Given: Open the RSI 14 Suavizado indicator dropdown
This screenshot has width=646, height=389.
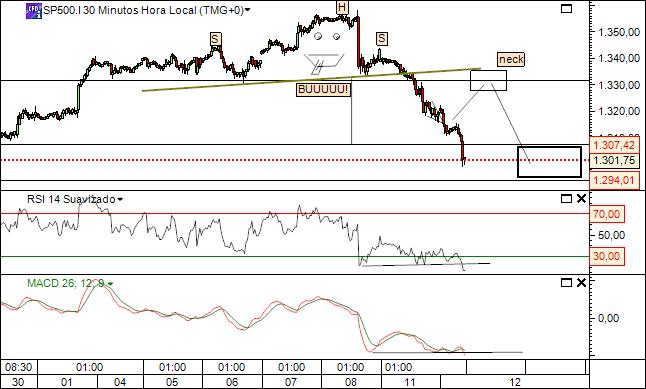Looking at the screenshot, I should pyautogui.click(x=119, y=200).
